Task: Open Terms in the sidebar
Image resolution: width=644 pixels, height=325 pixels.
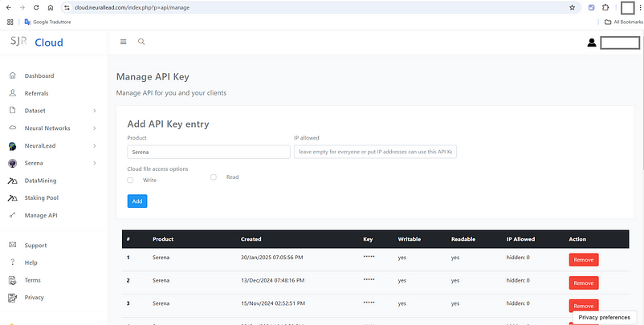Action: 32,280
